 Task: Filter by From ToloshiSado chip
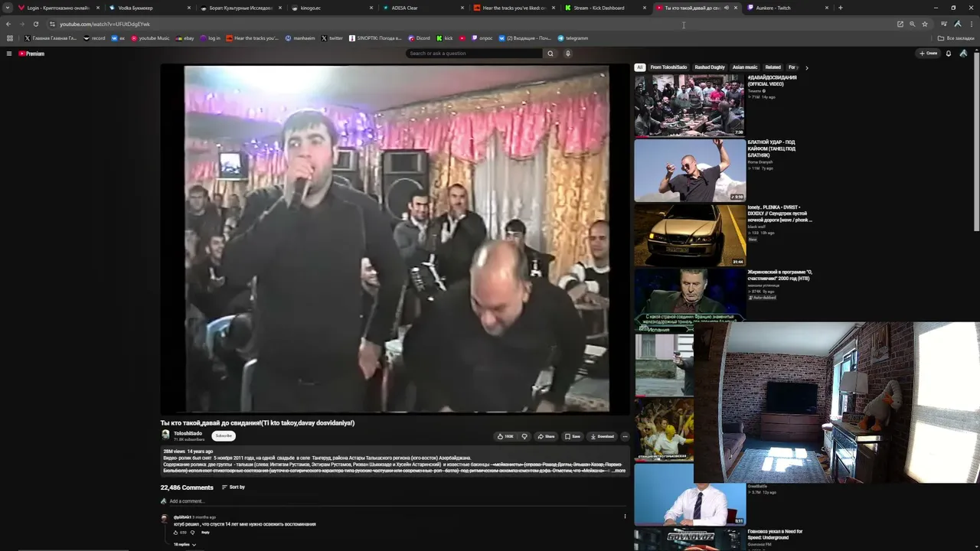click(x=668, y=67)
